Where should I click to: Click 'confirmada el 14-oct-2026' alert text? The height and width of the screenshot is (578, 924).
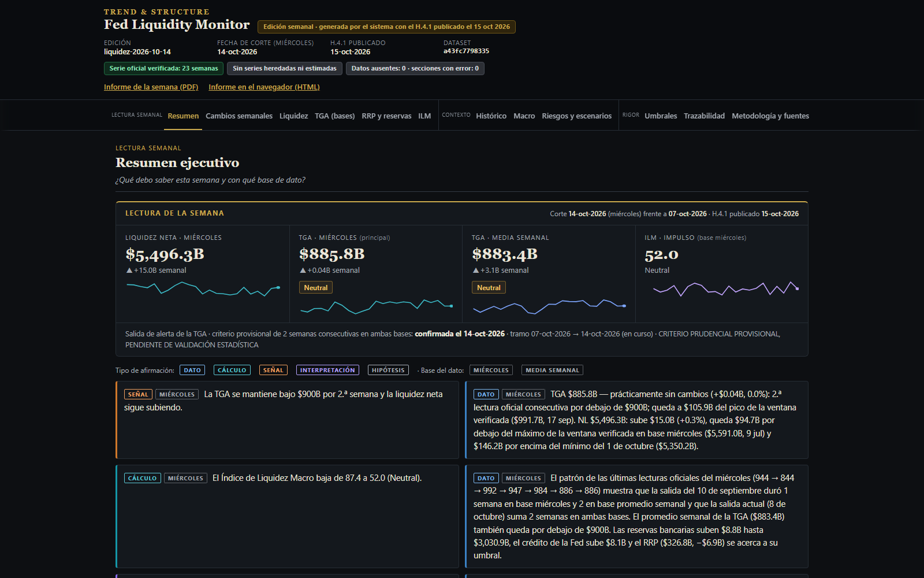pyautogui.click(x=460, y=334)
